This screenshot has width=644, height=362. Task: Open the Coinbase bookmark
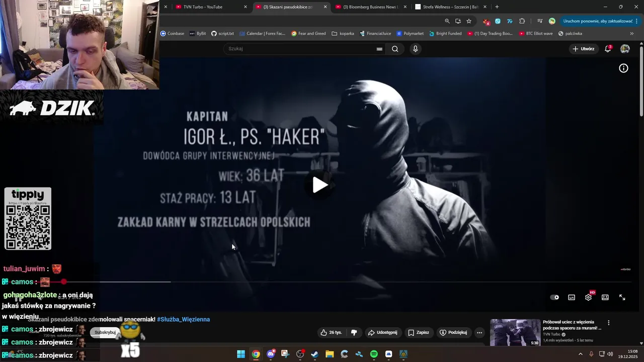(172, 34)
